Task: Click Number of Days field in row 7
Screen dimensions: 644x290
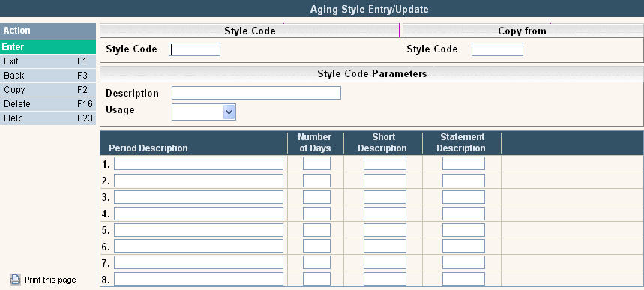Action: click(316, 262)
